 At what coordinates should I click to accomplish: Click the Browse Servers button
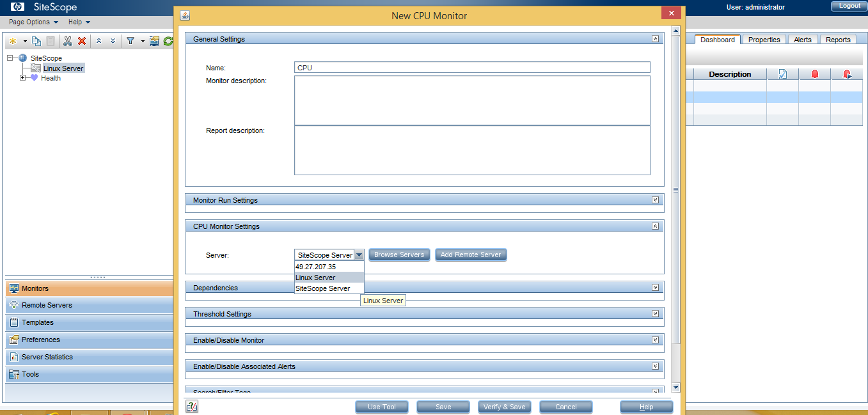(398, 254)
